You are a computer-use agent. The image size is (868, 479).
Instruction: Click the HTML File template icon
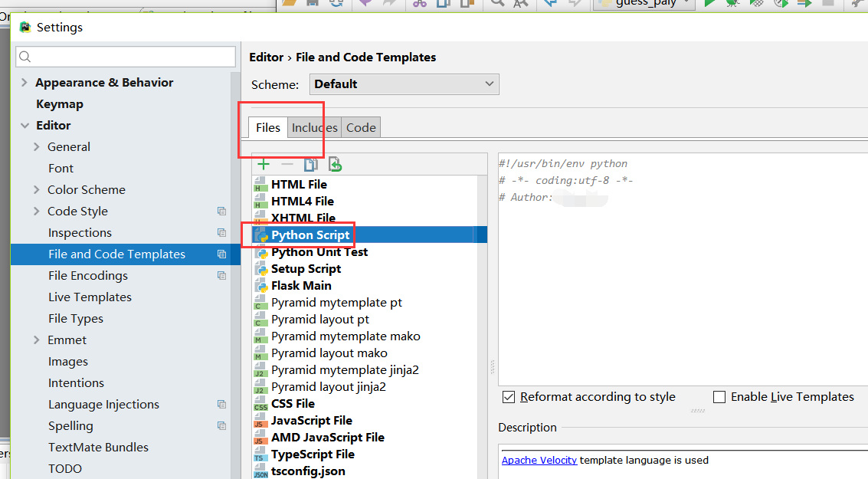(260, 185)
